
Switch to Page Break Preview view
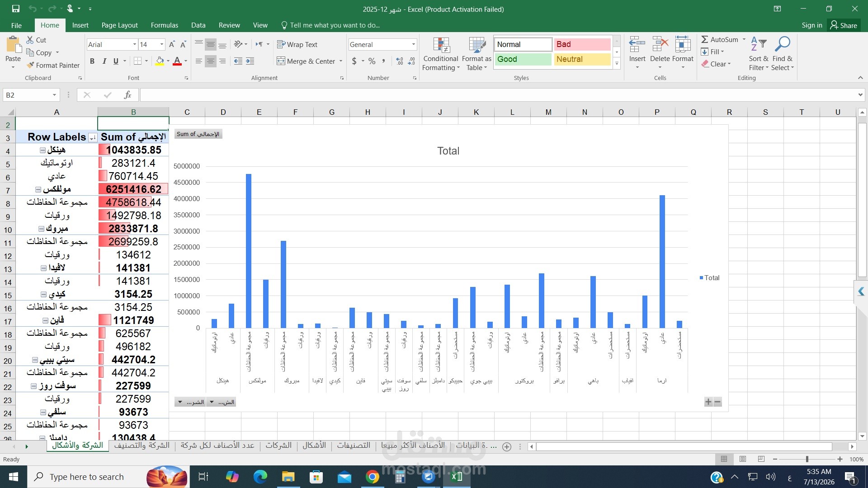point(761,459)
